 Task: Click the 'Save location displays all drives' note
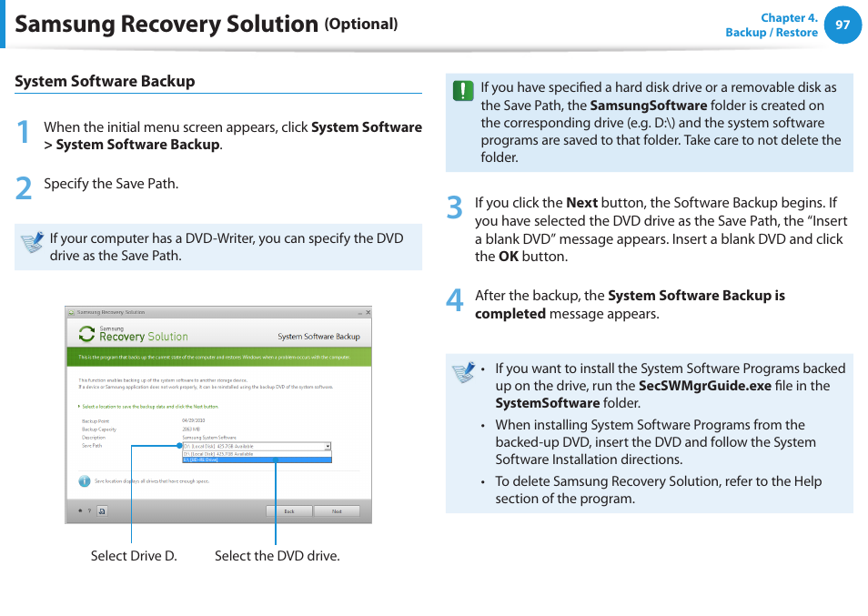[152, 481]
